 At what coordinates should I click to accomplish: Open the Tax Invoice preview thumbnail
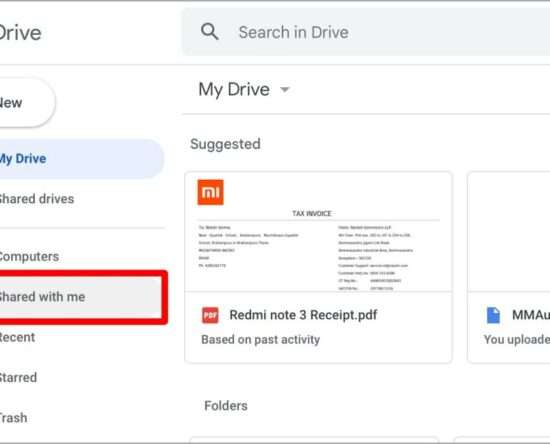click(x=318, y=232)
